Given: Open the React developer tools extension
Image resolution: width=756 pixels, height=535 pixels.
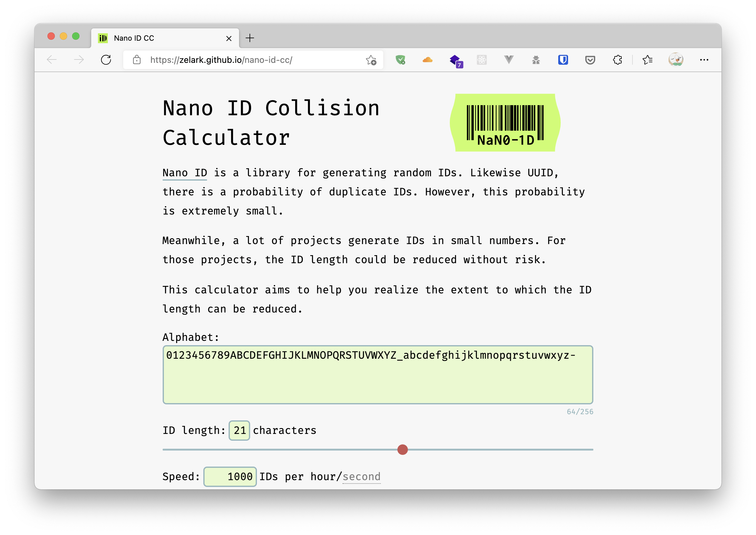Looking at the screenshot, I should tap(482, 59).
